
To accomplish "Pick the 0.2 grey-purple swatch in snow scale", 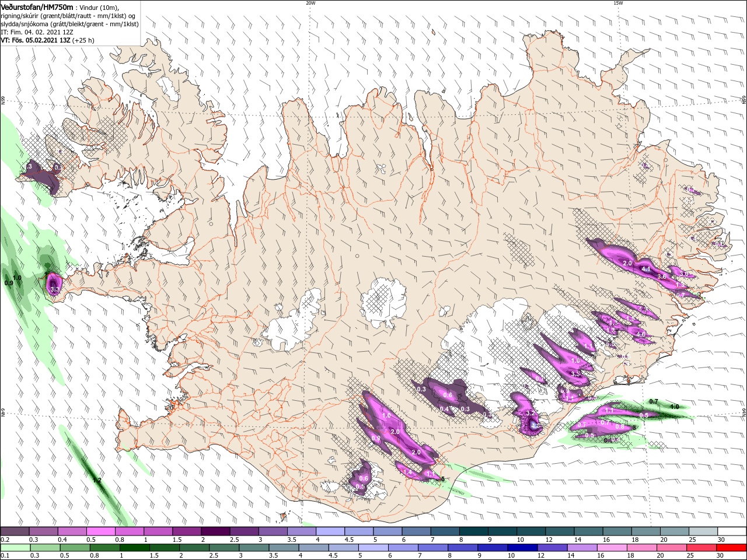I will (15, 531).
